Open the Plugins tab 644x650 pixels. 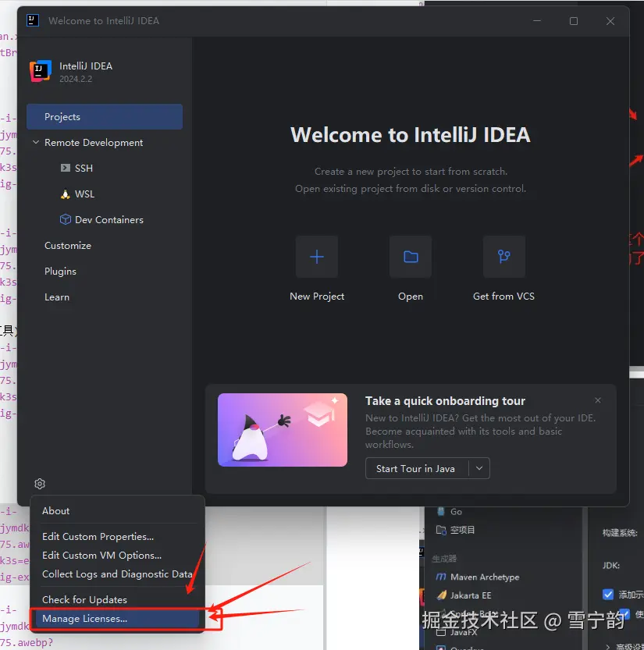(x=61, y=271)
